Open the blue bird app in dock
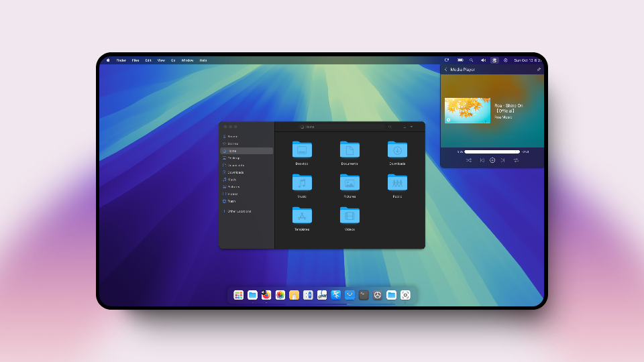 (336, 295)
